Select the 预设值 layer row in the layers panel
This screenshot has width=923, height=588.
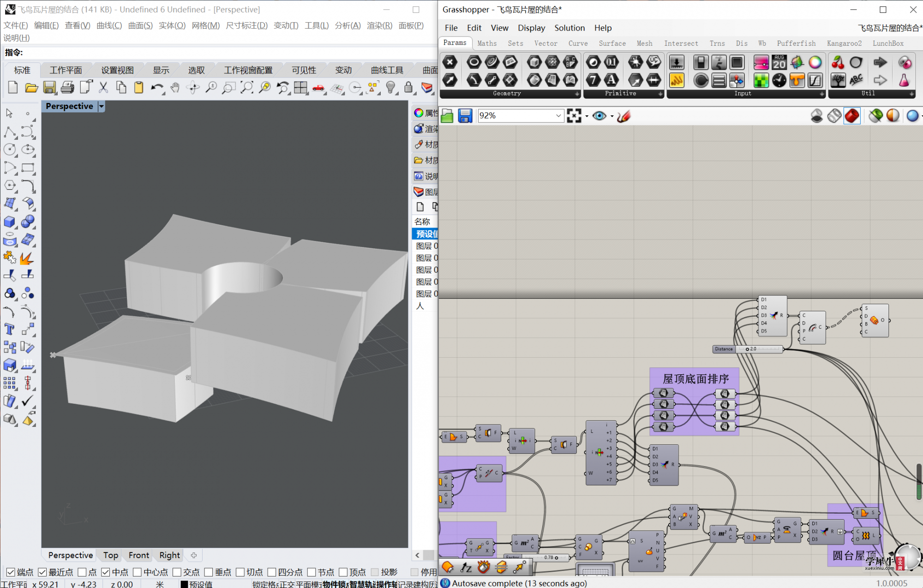pos(425,234)
